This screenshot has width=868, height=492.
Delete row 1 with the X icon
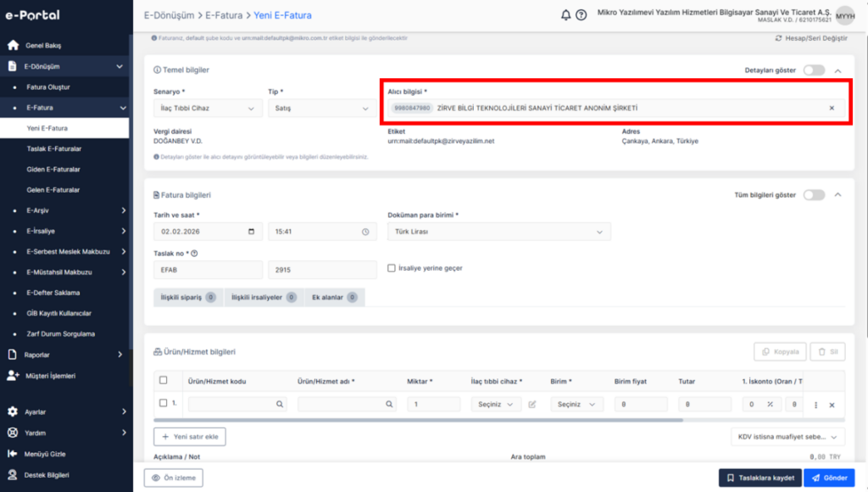(x=832, y=405)
